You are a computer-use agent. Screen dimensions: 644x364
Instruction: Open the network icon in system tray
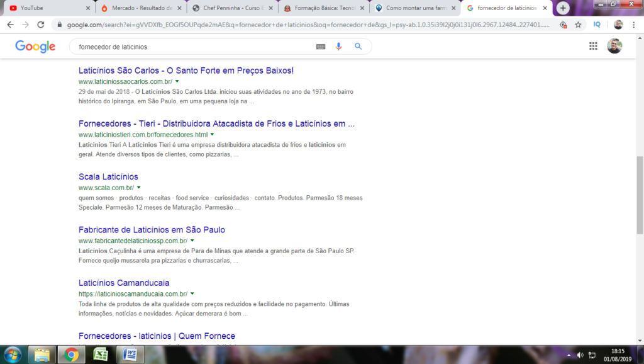click(592, 355)
